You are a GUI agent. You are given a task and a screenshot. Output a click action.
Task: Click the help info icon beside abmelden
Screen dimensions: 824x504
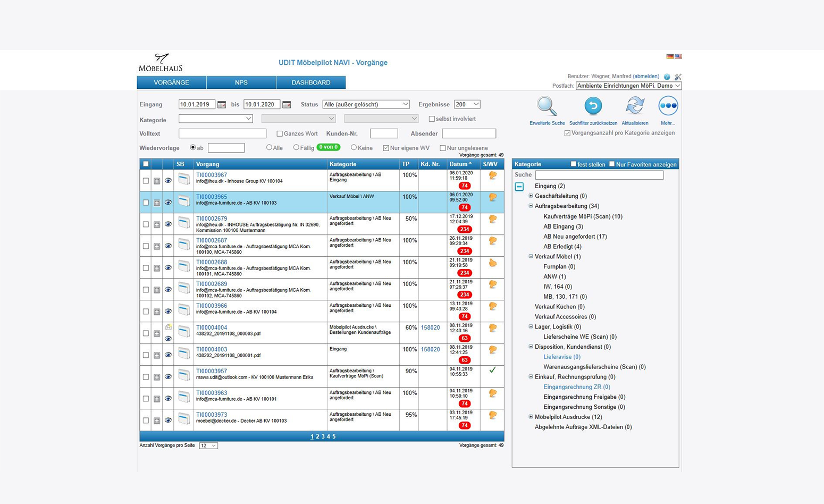667,77
